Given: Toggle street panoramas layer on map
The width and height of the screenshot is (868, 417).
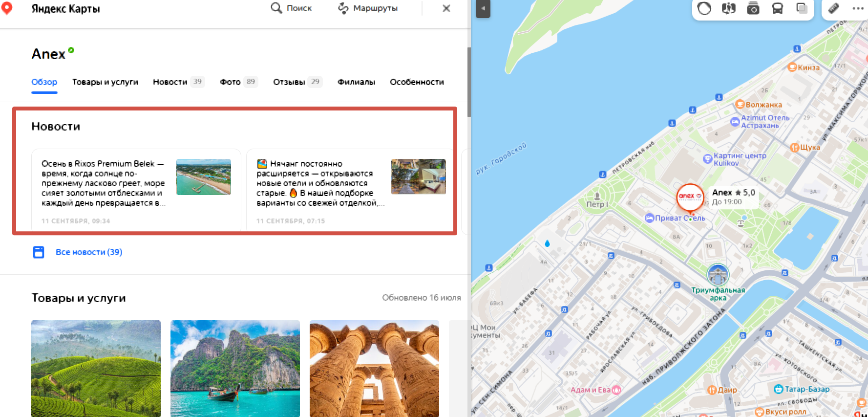Looking at the screenshot, I should pos(728,8).
